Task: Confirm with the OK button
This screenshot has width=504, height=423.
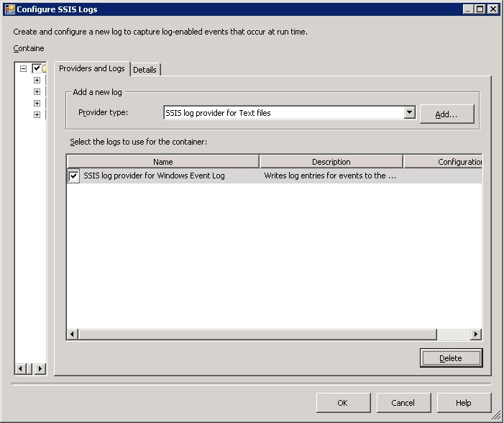Action: coord(343,403)
